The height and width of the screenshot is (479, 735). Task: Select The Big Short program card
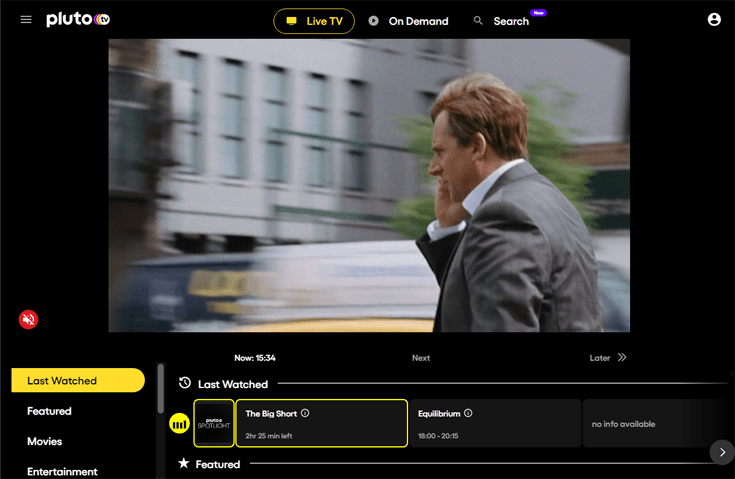pyautogui.click(x=322, y=423)
